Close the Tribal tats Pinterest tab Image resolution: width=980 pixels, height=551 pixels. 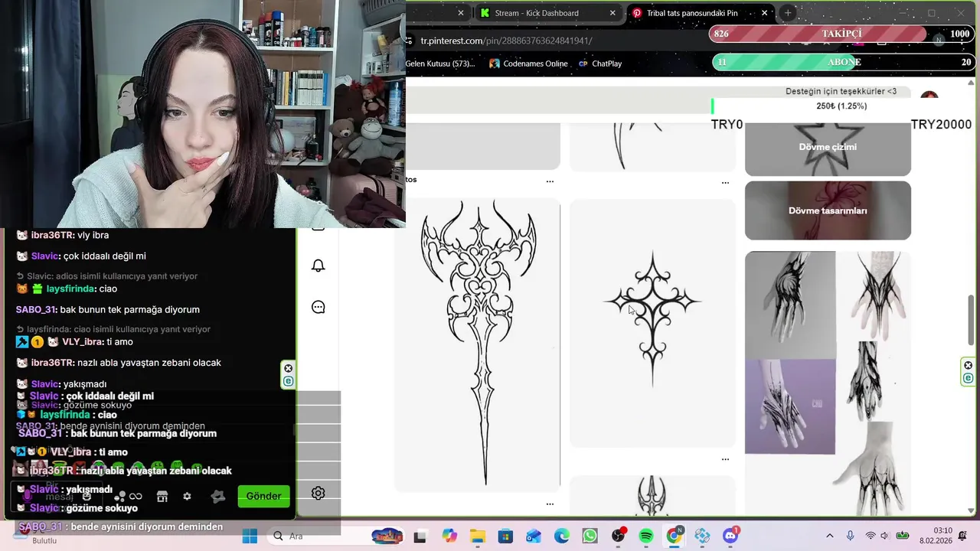[x=764, y=13]
